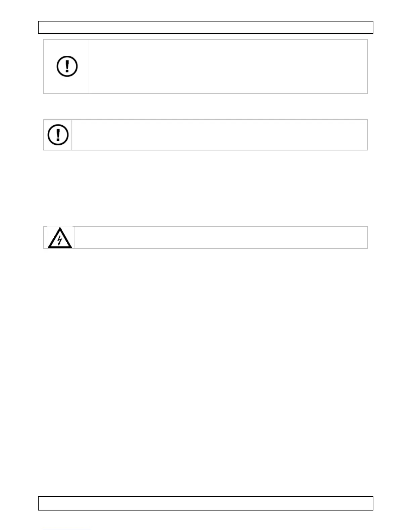This screenshot has width=411, height=532.
Task: Click the icon cell of the electrical warning box
Action: (59, 237)
